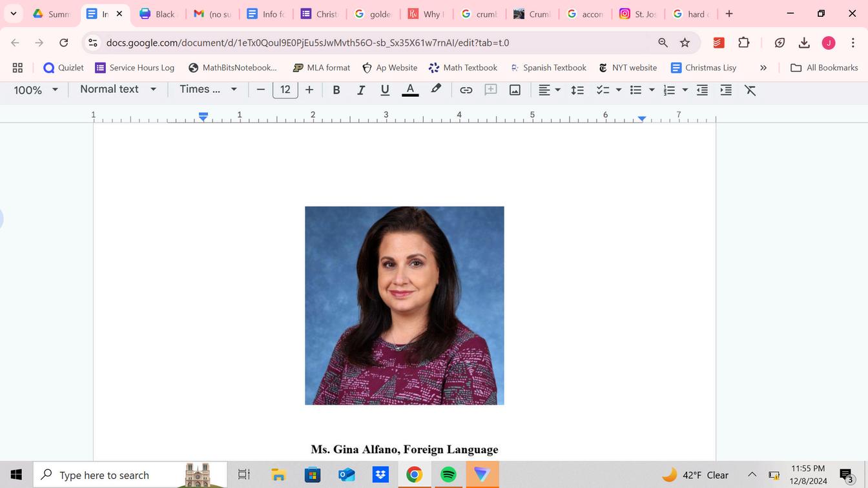
Task: Insert a numbered list
Action: coord(669,90)
